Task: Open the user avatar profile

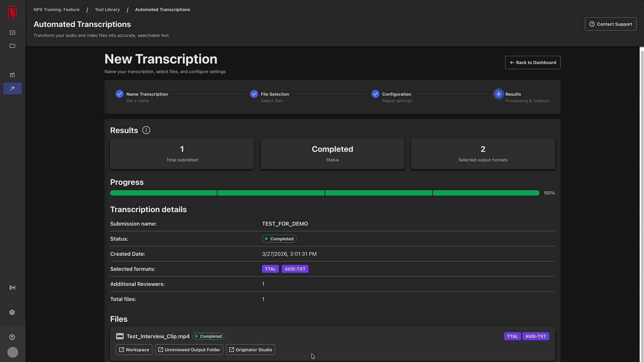Action: pos(13,352)
